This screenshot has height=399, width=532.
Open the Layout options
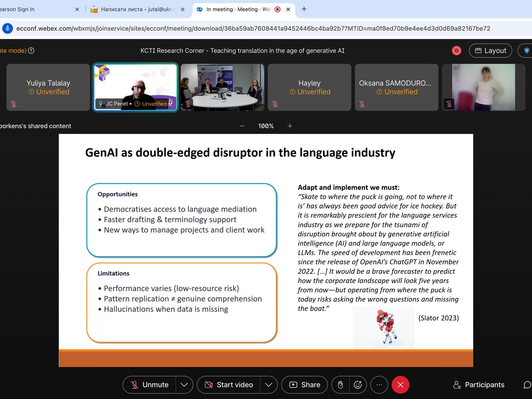pos(490,51)
